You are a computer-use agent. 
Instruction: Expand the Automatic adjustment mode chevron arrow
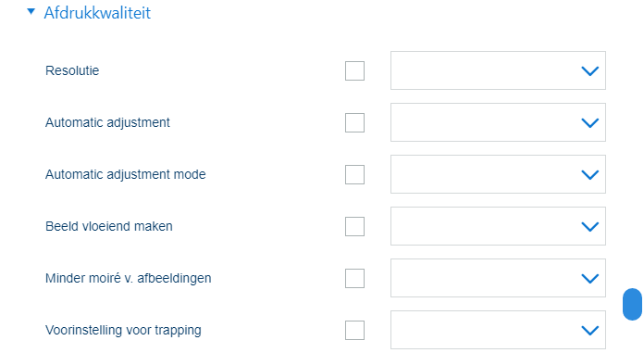(x=589, y=175)
